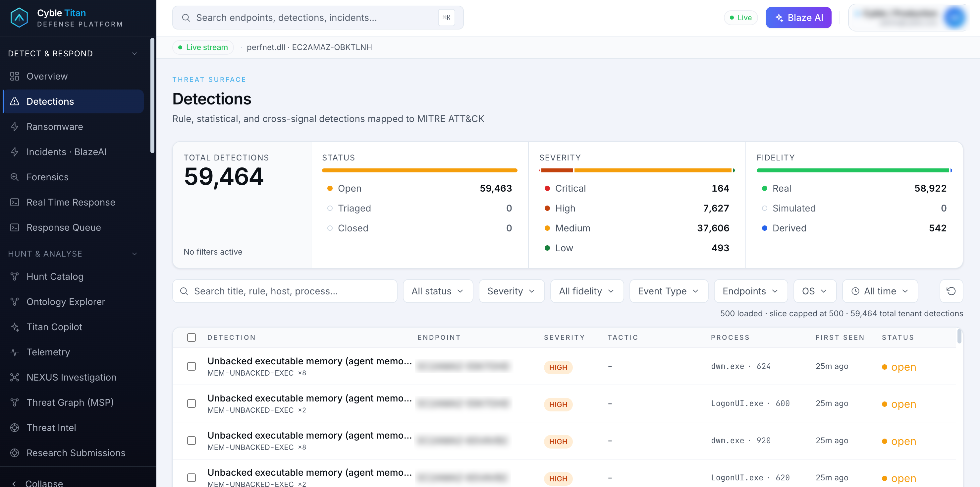Open the Event Type dropdown
980x487 pixels.
coord(669,291)
